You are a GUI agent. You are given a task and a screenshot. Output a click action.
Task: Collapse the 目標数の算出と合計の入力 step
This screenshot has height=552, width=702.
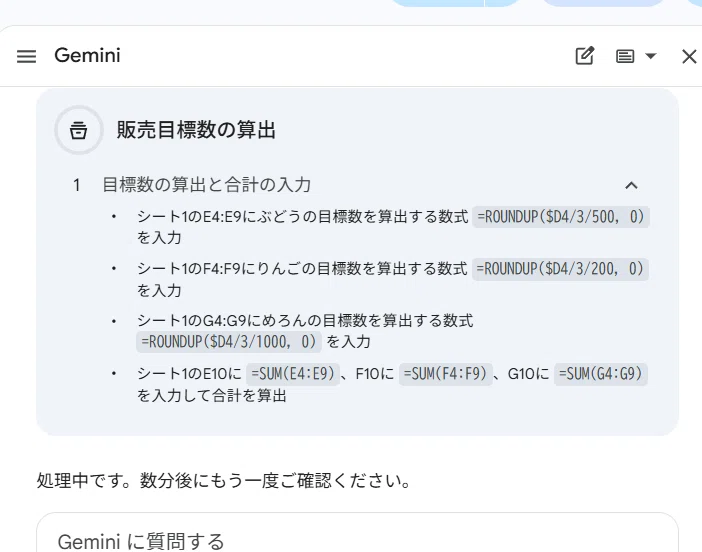click(631, 185)
